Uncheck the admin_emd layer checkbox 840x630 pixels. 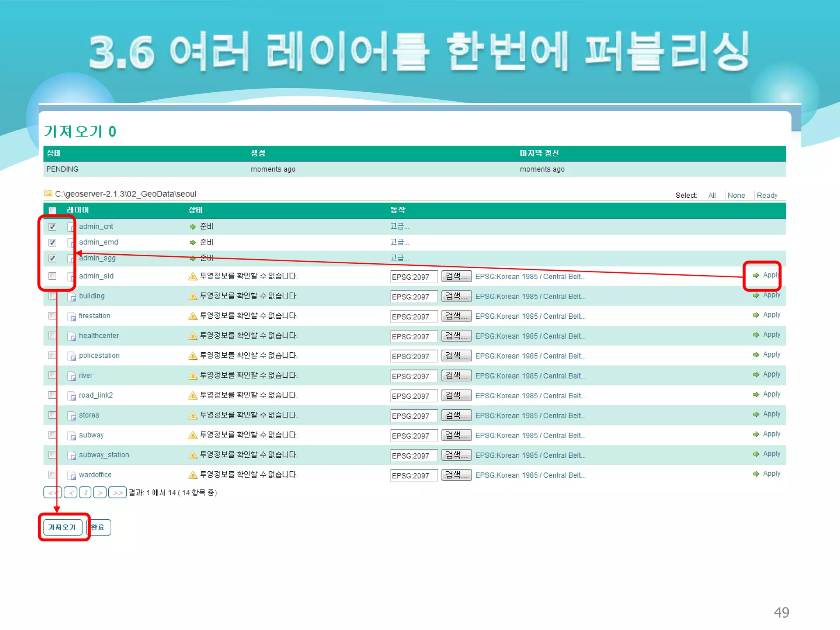point(52,242)
